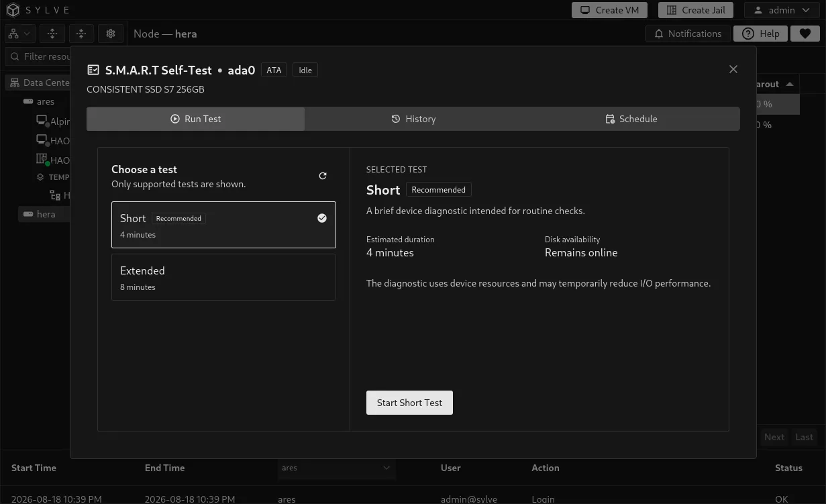Click Remains online availability value
The height and width of the screenshot is (504, 826).
click(581, 253)
